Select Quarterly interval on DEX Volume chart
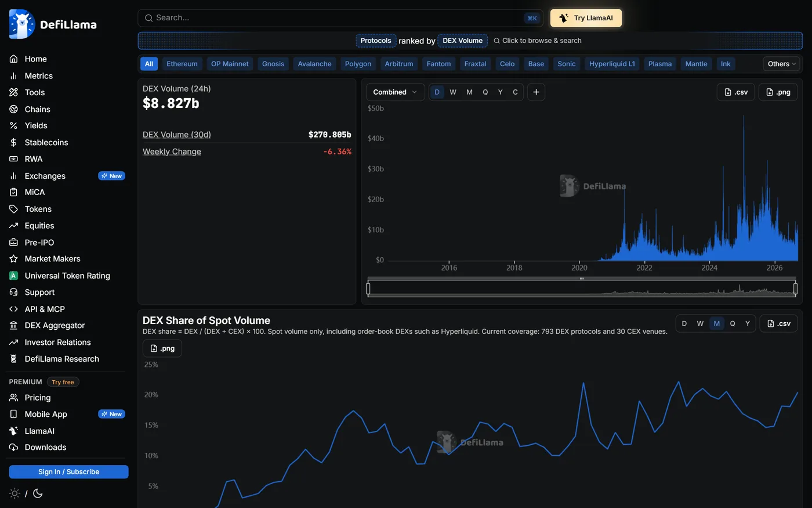812x508 pixels. (485, 92)
